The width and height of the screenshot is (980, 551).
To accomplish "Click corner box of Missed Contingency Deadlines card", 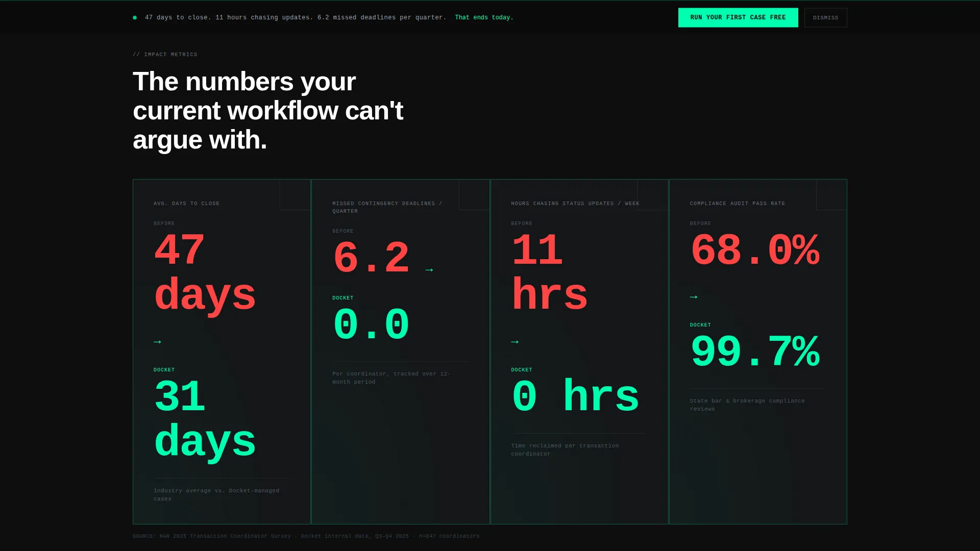I will [474, 195].
